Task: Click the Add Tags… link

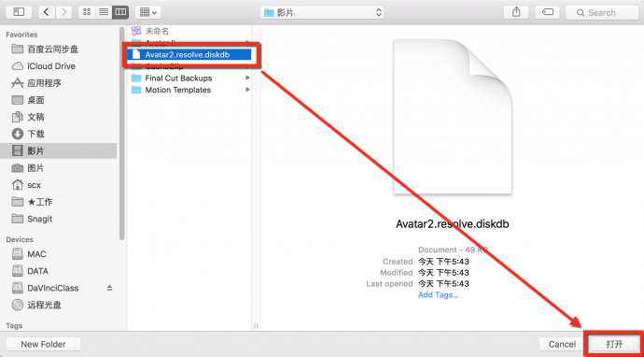Action: (439, 295)
